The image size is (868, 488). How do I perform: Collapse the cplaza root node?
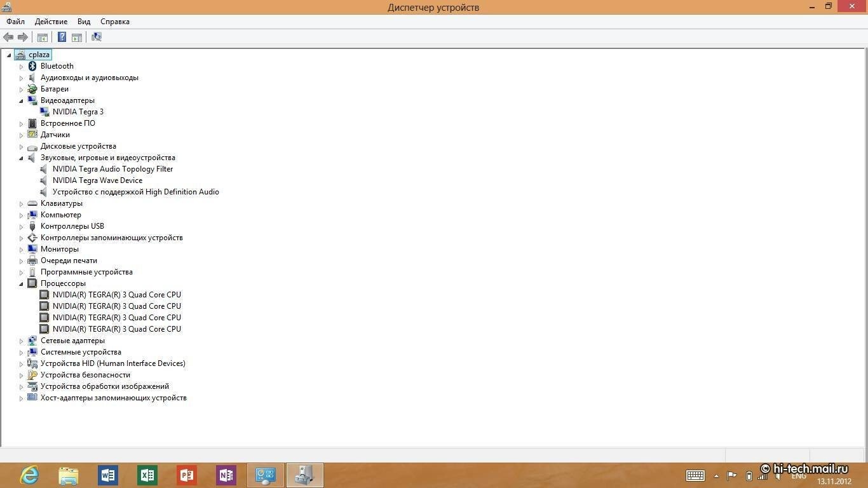pyautogui.click(x=9, y=55)
